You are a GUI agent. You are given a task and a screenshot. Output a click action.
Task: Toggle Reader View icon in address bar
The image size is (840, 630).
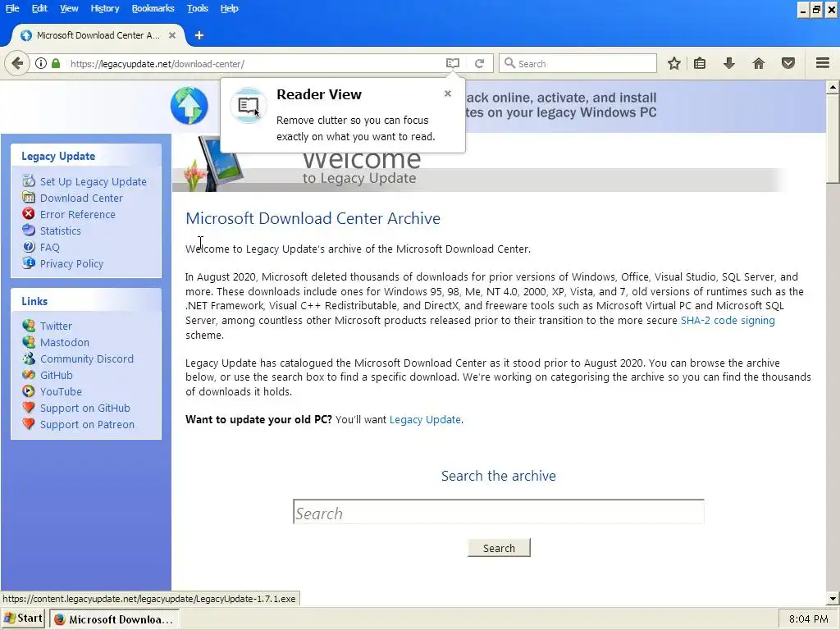point(453,63)
